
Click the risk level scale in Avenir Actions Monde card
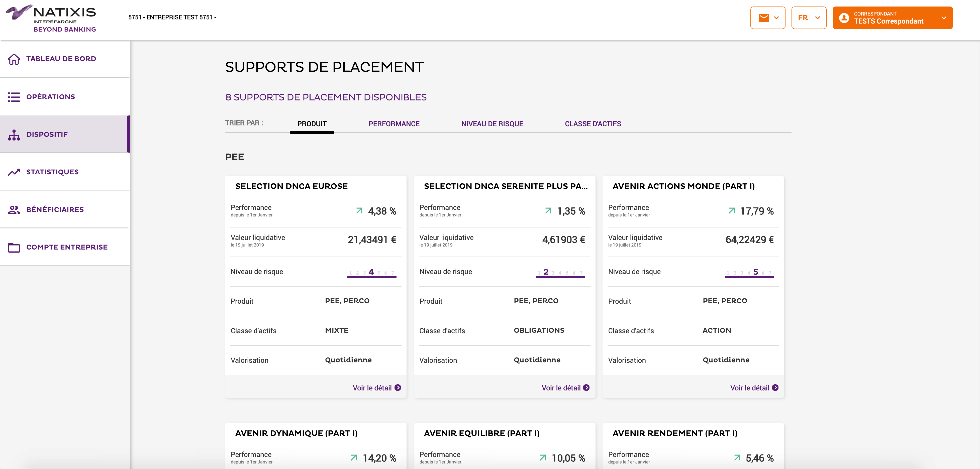point(749,273)
